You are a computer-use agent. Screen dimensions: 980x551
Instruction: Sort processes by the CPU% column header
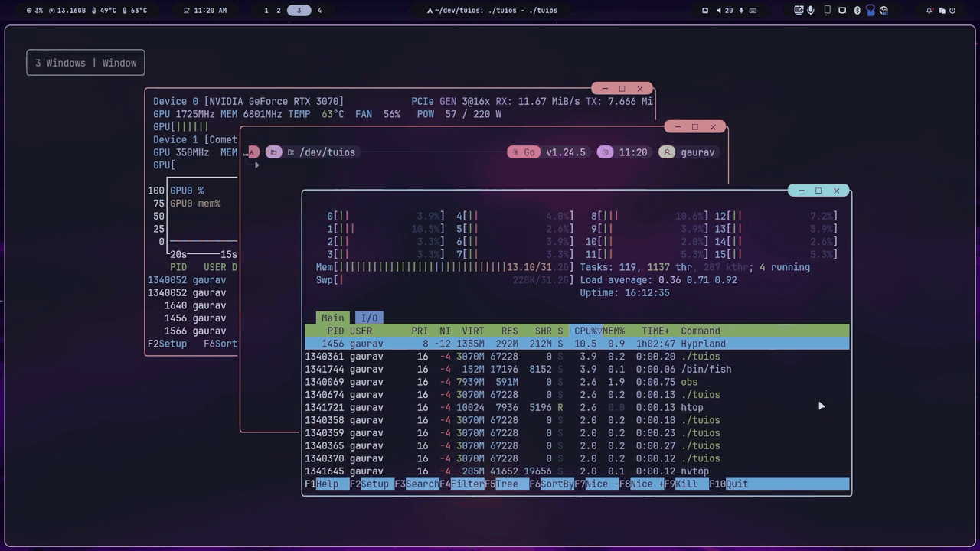coord(586,331)
